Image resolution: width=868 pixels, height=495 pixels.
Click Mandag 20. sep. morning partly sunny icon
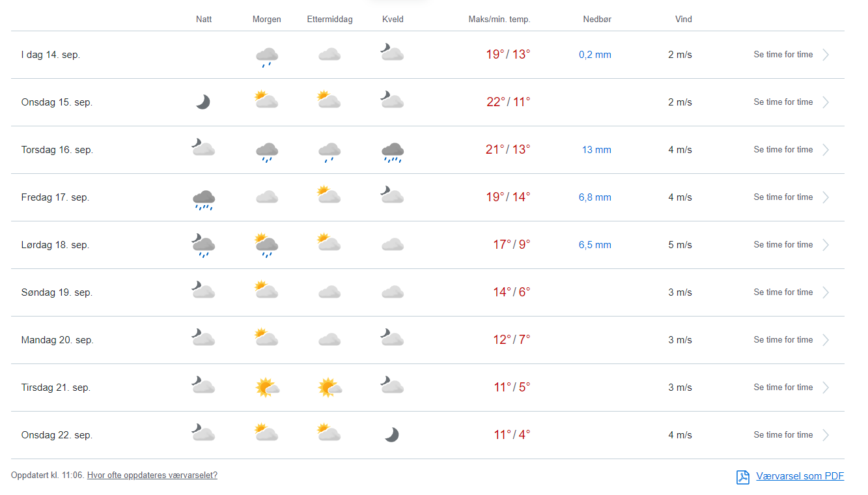point(266,338)
